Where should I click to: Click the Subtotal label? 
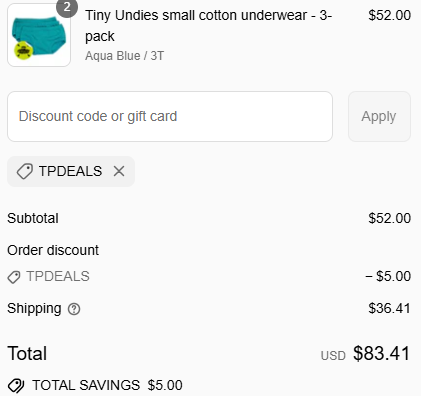point(33,218)
